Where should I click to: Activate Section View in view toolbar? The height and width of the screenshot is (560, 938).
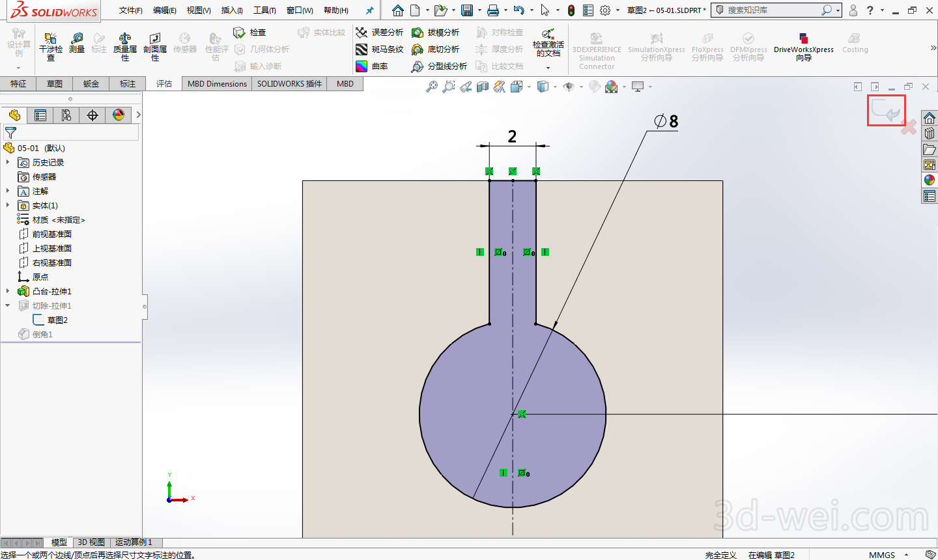click(483, 87)
